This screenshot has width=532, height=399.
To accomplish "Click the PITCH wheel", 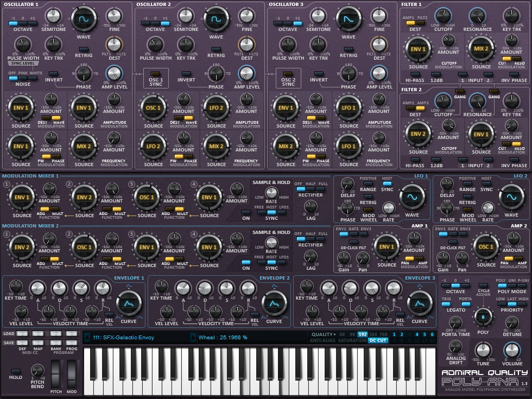I will coord(56,374).
